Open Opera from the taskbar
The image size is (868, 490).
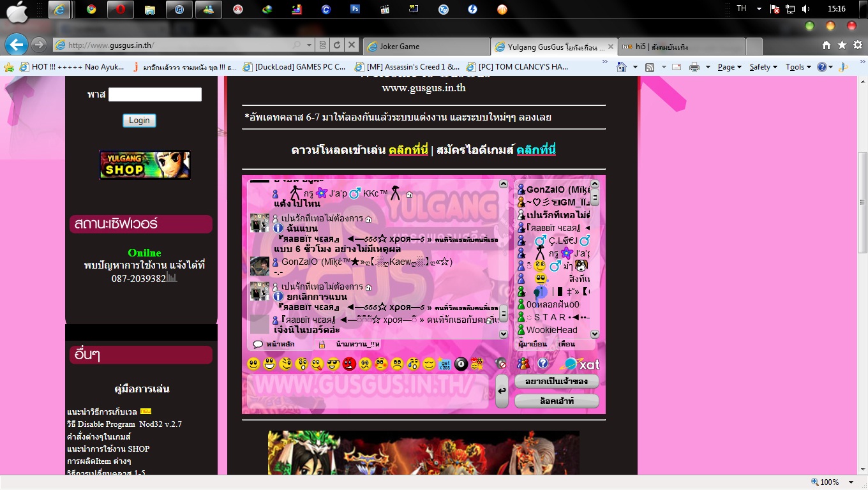119,10
